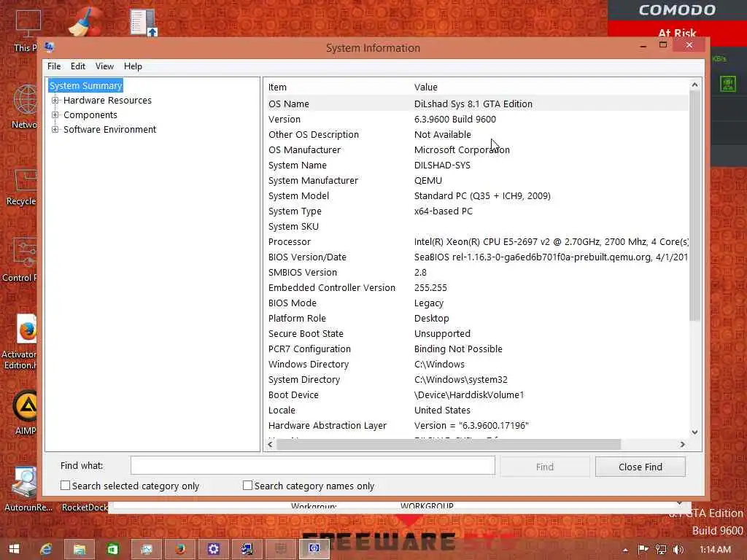Open the Network desktop icon
The width and height of the screenshot is (747, 560).
tap(24, 106)
